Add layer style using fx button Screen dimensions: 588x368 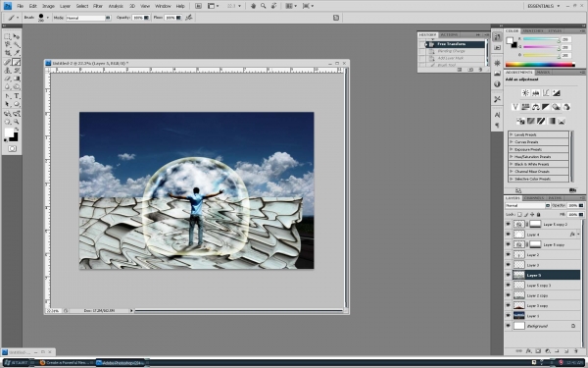point(528,351)
